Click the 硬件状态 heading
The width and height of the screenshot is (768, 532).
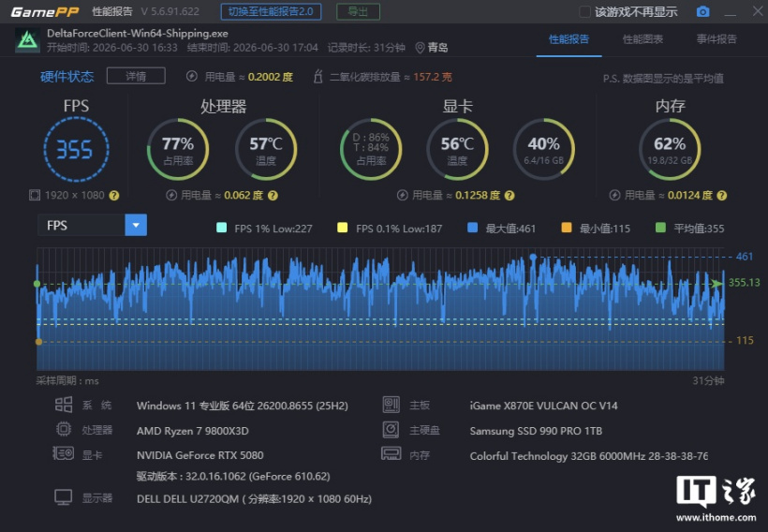pos(67,77)
